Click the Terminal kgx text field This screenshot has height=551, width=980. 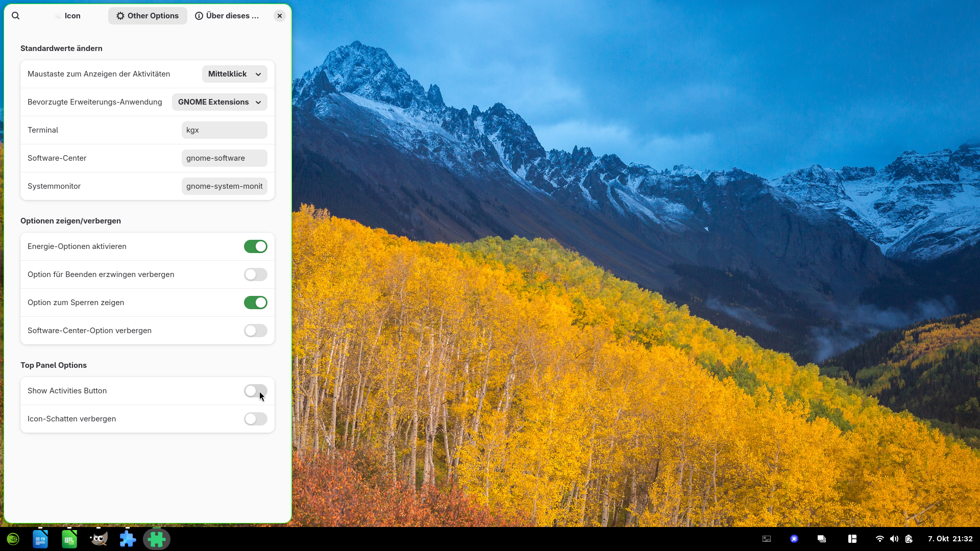point(224,130)
